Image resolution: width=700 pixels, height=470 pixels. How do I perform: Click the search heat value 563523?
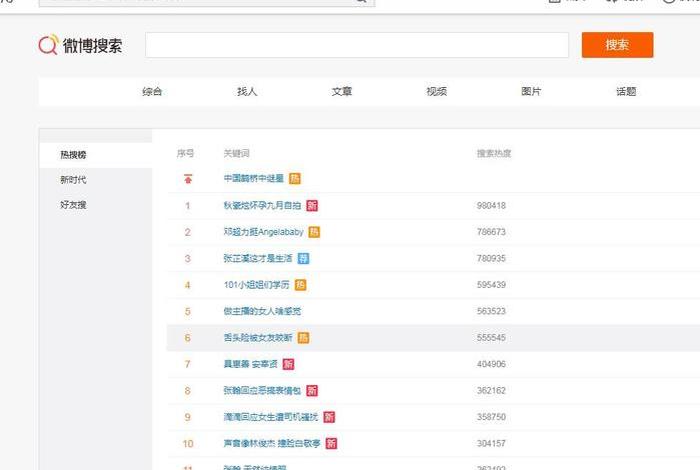pos(491,312)
